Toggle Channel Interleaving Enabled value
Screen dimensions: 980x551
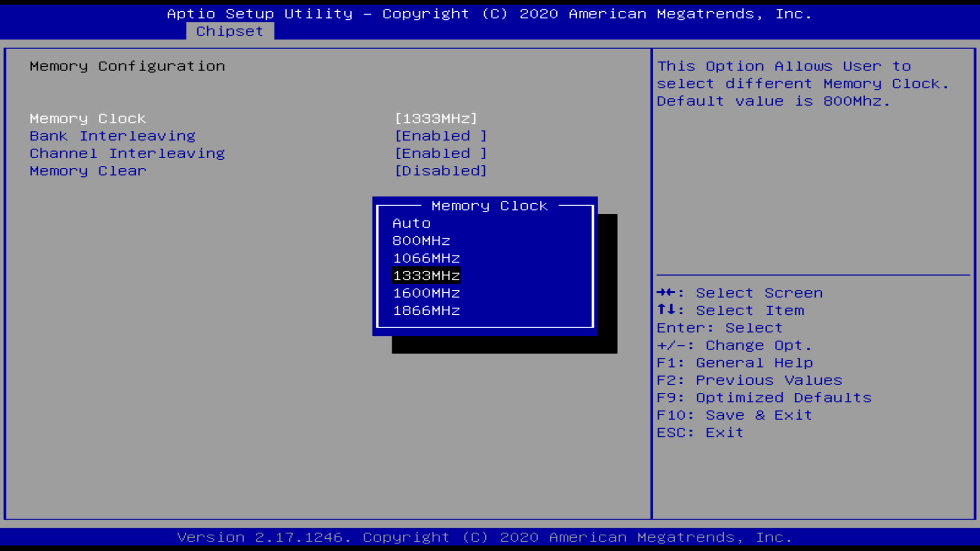[x=441, y=154]
